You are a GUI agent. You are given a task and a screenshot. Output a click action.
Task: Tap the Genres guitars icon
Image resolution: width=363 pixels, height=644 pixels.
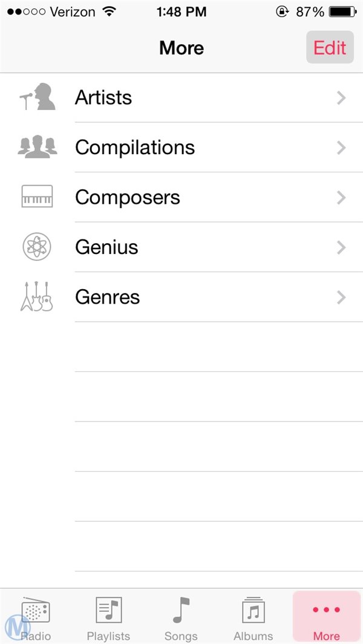pyautogui.click(x=37, y=297)
